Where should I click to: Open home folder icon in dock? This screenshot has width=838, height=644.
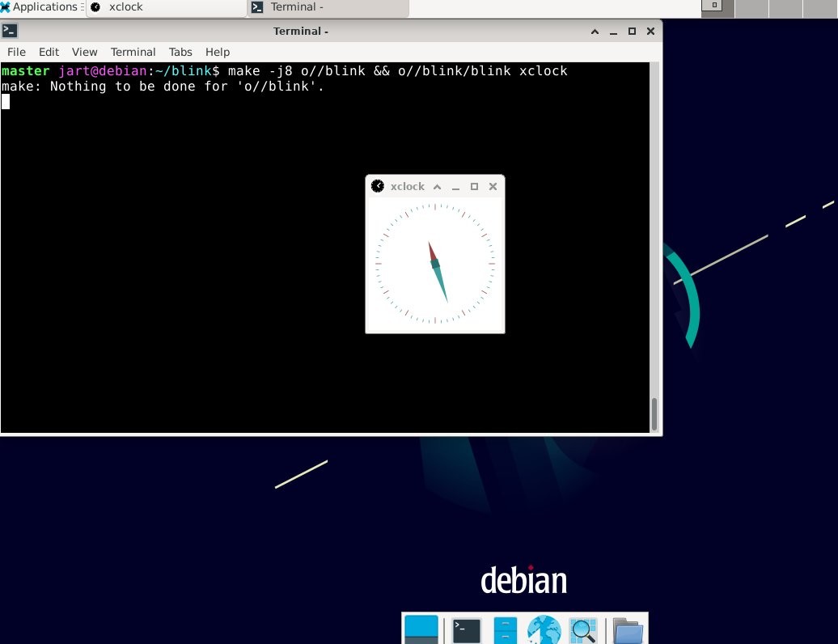(628, 631)
